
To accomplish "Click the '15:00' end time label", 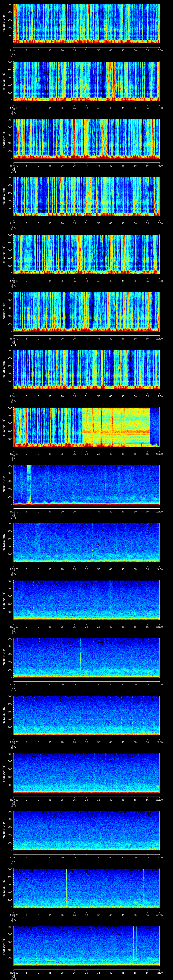I will (x=159, y=50).
